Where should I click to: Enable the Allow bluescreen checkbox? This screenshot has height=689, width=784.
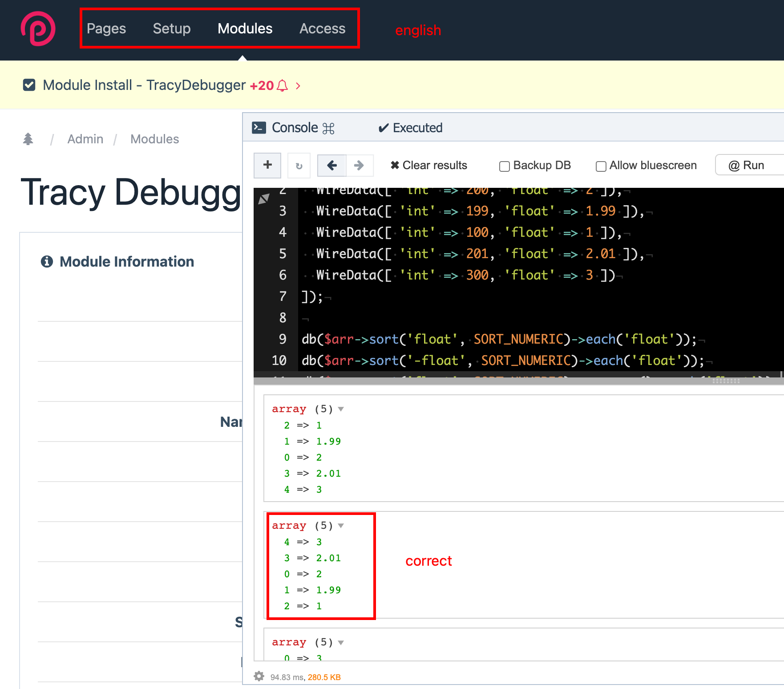(601, 166)
